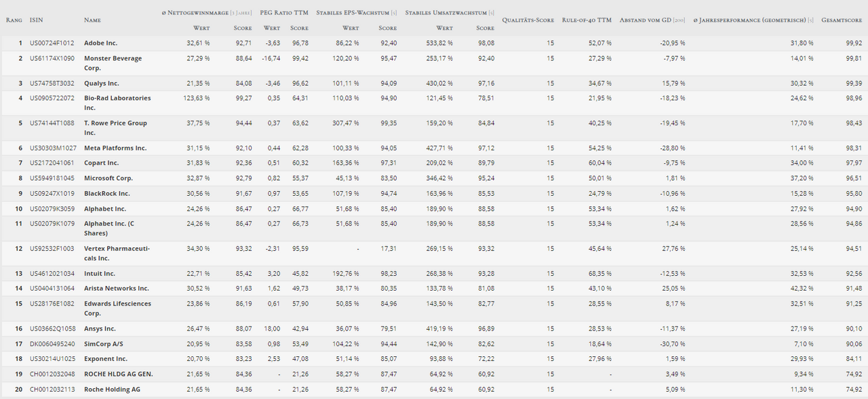Click the ISIN column header
Screen dimensions: 868x399
(36, 20)
